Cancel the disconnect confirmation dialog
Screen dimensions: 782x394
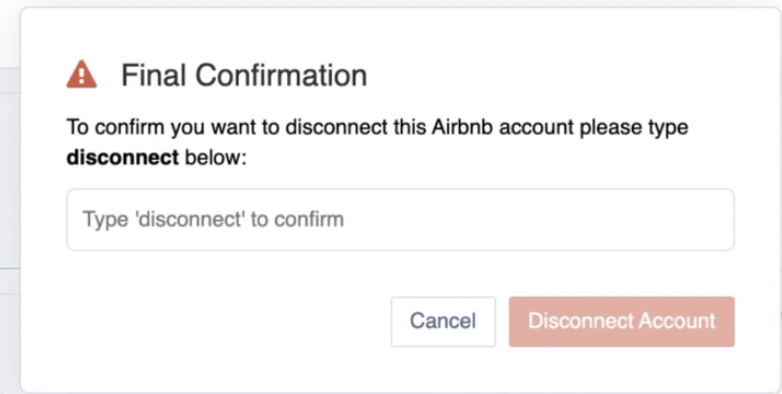[443, 321]
